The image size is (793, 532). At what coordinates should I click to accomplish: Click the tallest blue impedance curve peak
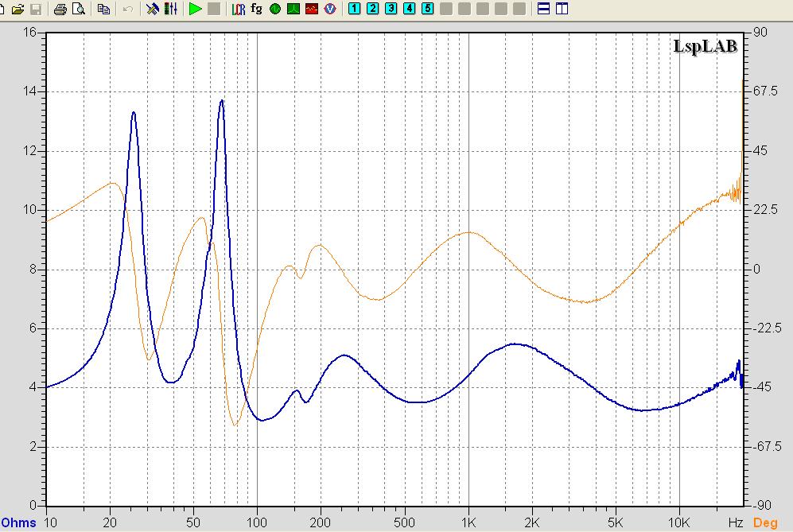(221, 101)
